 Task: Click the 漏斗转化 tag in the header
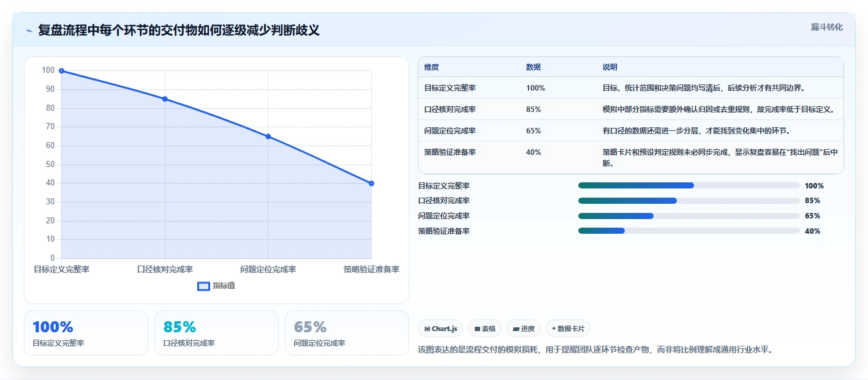pos(826,27)
